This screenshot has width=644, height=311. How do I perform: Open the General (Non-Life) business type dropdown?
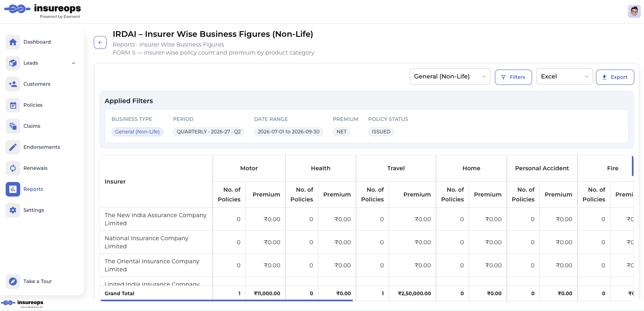coord(450,76)
